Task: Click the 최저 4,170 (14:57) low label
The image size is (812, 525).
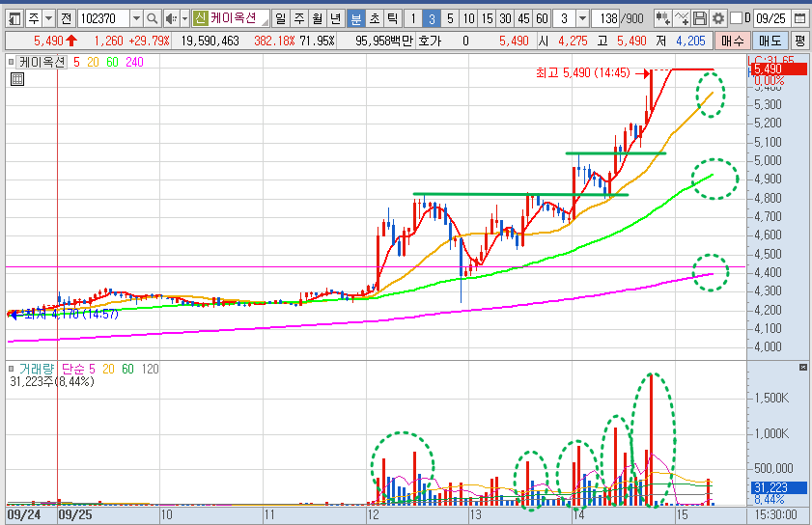Action: [x=72, y=314]
